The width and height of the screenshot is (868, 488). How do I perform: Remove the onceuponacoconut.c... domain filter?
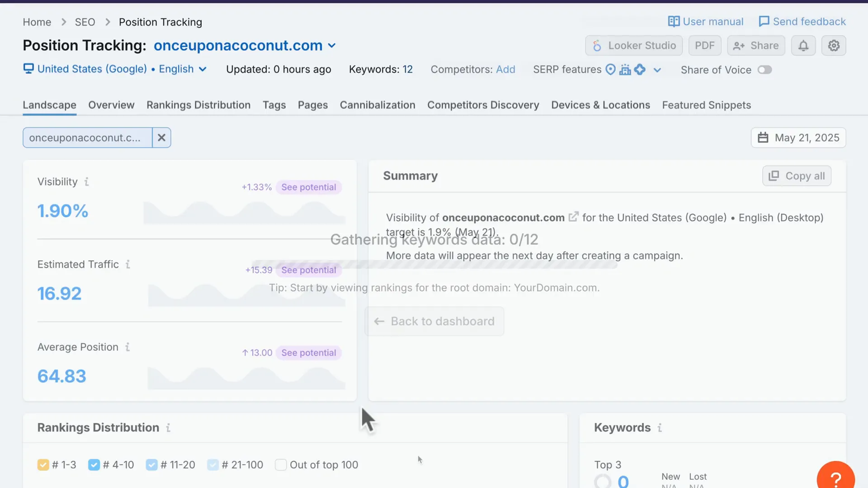click(x=161, y=138)
